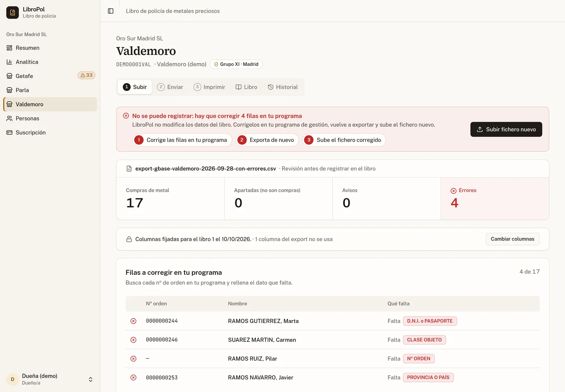This screenshot has width=565, height=392.
Task: Click the Analítica chart icon
Action: pos(9,62)
